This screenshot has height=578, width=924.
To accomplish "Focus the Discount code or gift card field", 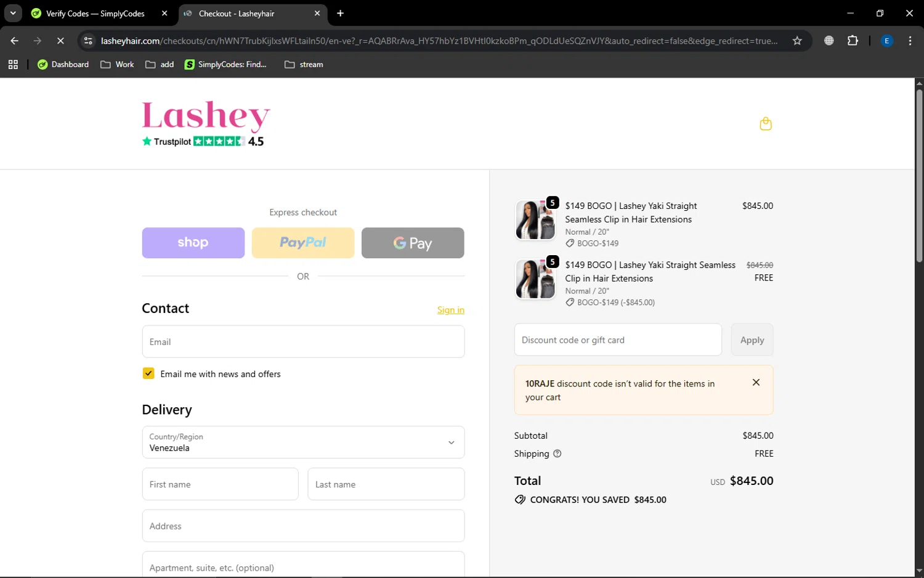I will point(618,340).
